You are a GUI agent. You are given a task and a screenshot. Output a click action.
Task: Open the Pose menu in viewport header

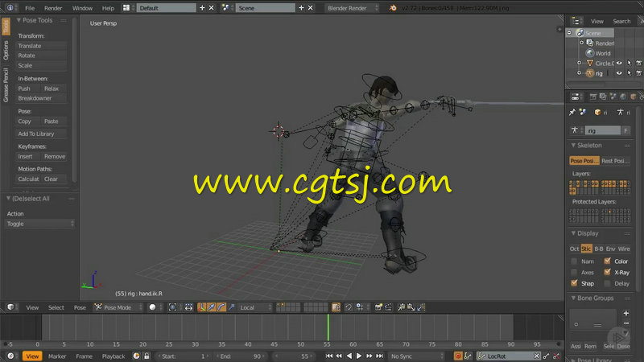(80, 307)
